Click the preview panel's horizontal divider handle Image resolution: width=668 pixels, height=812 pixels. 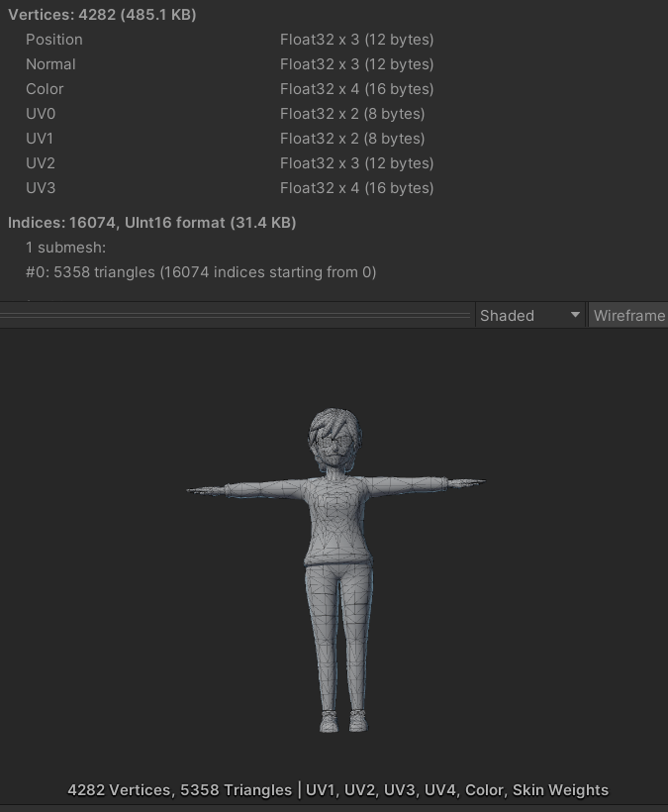pos(236,315)
